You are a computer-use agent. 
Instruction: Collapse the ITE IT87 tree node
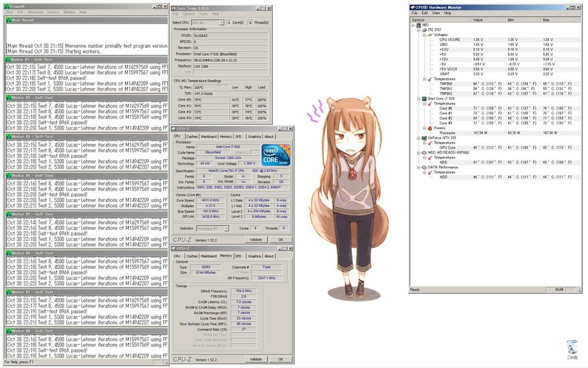(419, 30)
